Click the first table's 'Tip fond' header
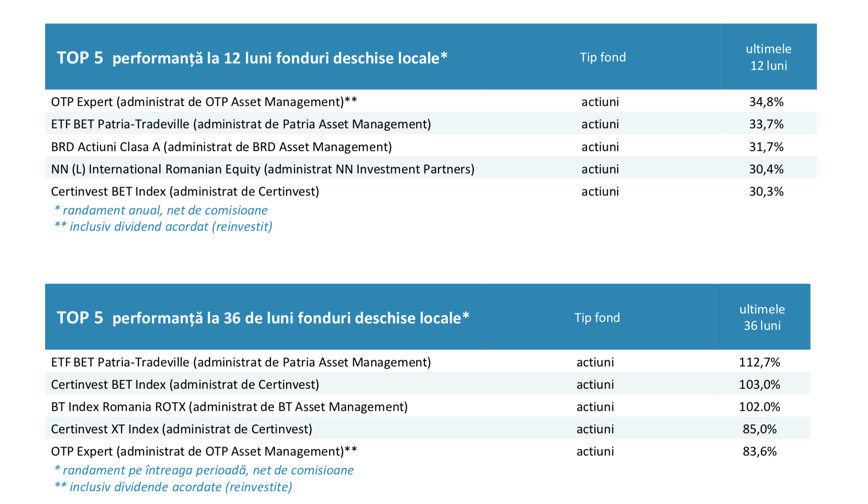Image resolution: width=868 pixels, height=504 pixels. point(603,57)
